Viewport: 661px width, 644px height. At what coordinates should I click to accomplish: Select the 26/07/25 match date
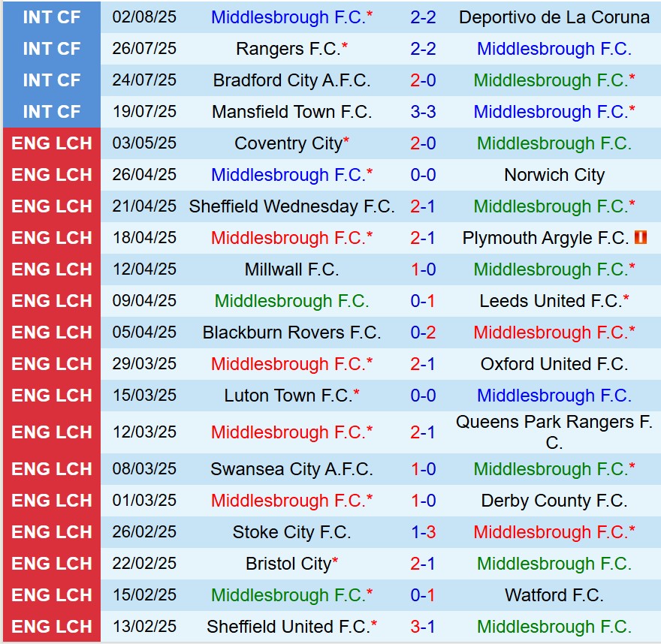(144, 49)
